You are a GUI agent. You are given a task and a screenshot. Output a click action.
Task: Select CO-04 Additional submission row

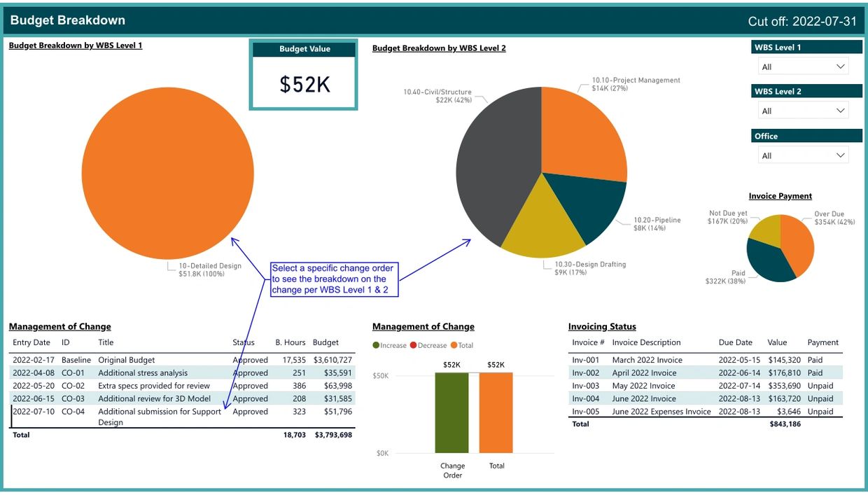click(159, 412)
